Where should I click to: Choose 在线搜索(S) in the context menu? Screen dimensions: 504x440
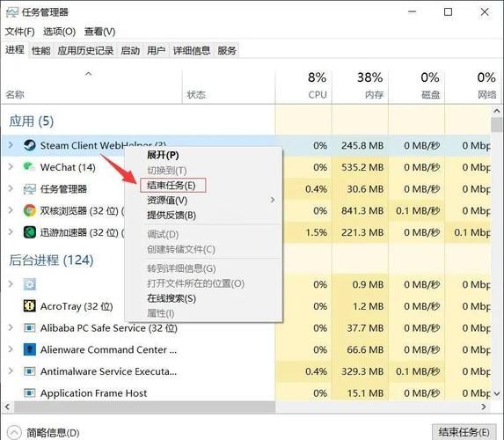(172, 298)
